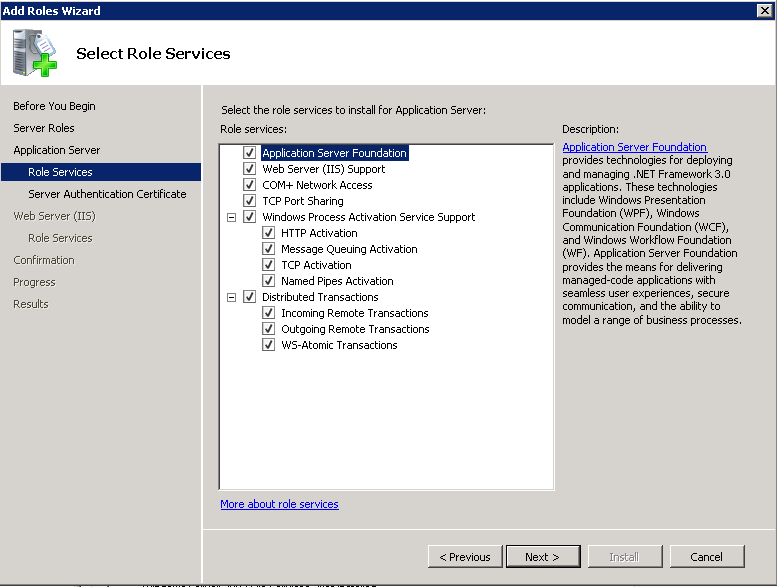Open Server Roles step in sidebar
Screen dimensions: 777x587
44,128
